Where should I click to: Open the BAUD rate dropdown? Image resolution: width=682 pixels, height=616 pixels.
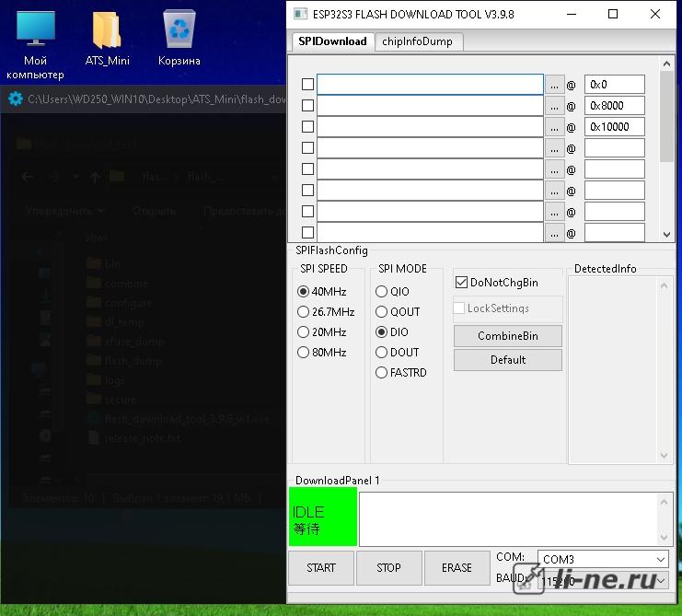[x=603, y=581]
